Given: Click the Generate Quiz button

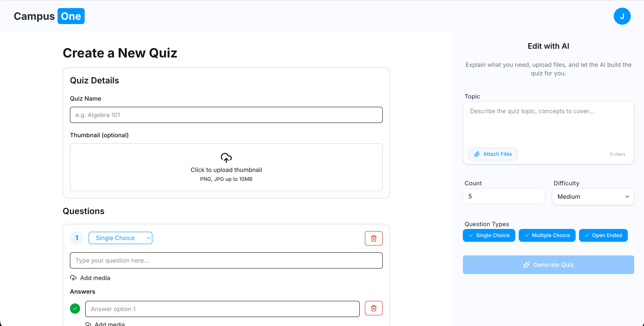Looking at the screenshot, I should [548, 265].
